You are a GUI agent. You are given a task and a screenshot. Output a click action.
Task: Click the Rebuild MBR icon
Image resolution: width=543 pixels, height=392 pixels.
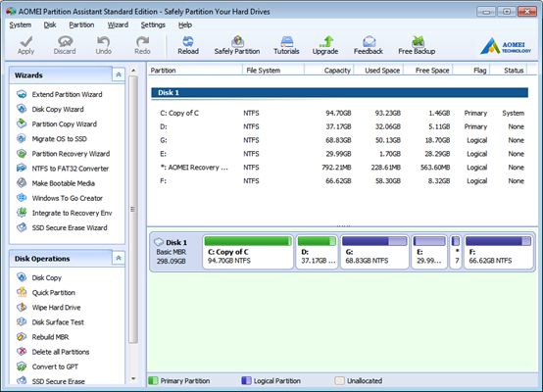pyautogui.click(x=22, y=336)
